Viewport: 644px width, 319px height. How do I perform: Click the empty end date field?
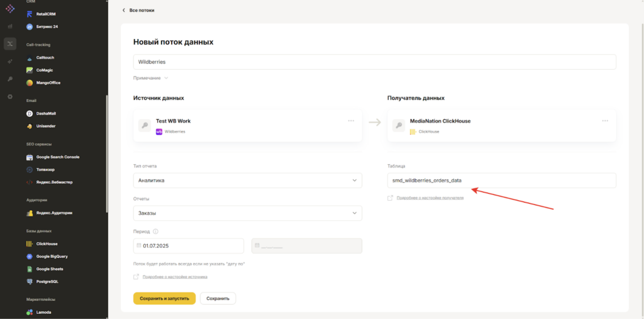(x=307, y=246)
